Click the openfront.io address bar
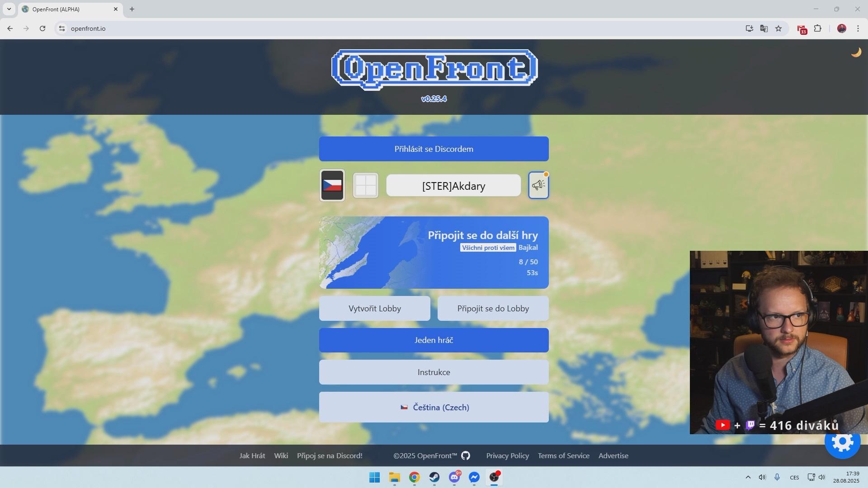Screen dimensions: 868x488 pos(398,28)
